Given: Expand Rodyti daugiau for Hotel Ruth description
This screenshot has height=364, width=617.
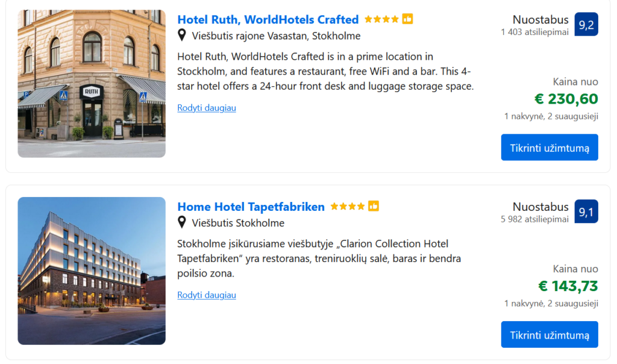Looking at the screenshot, I should pyautogui.click(x=207, y=108).
